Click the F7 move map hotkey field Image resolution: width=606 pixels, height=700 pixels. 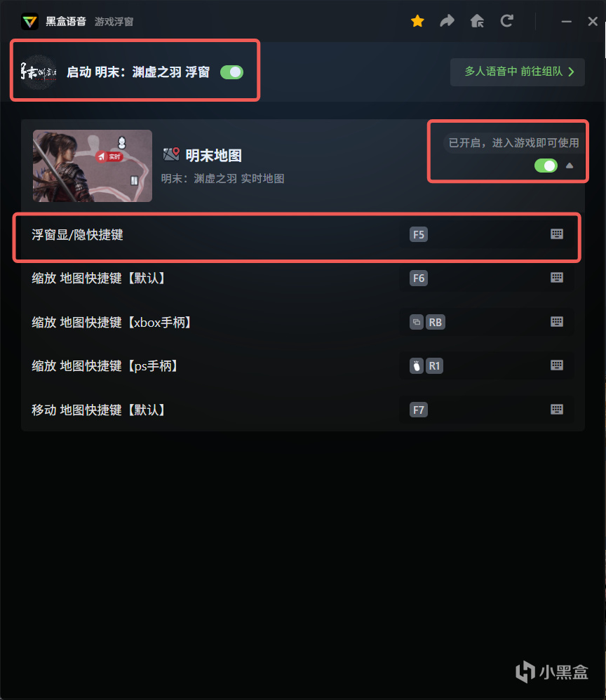click(486, 410)
